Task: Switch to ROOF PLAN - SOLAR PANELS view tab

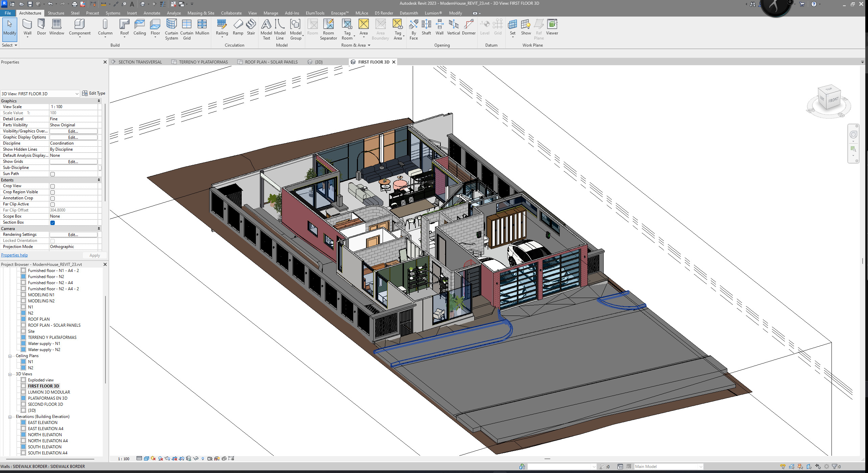Action: 271,62
